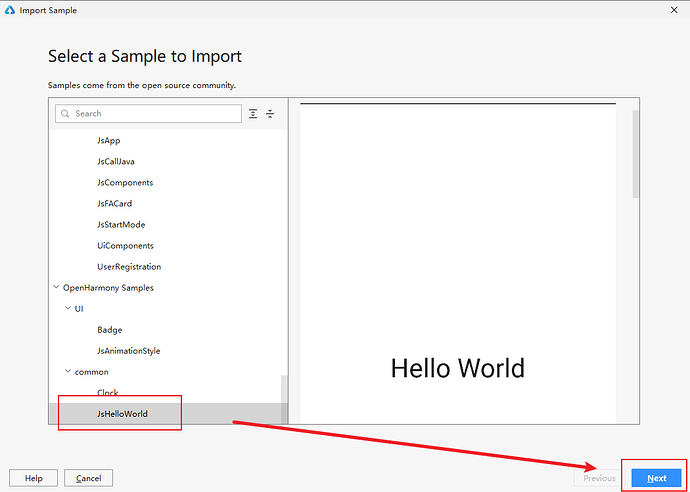690x492 pixels.
Task: Click the preview pane vertical scrollbar
Action: [635, 154]
